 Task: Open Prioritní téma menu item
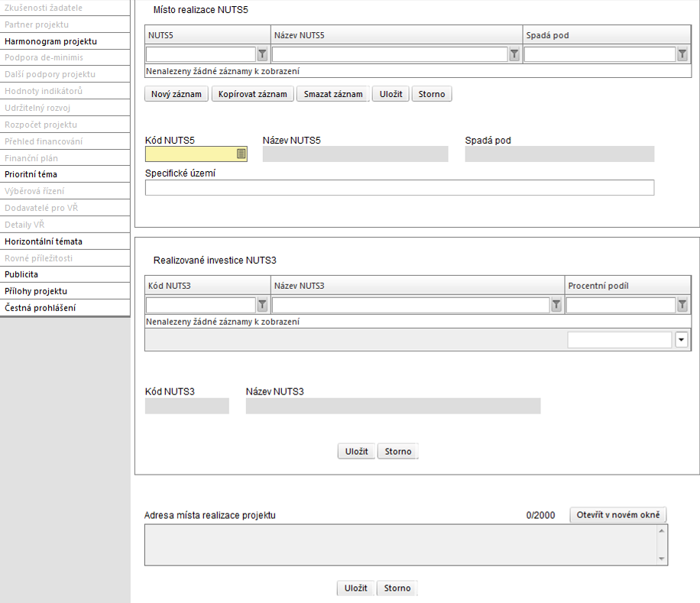point(65,174)
